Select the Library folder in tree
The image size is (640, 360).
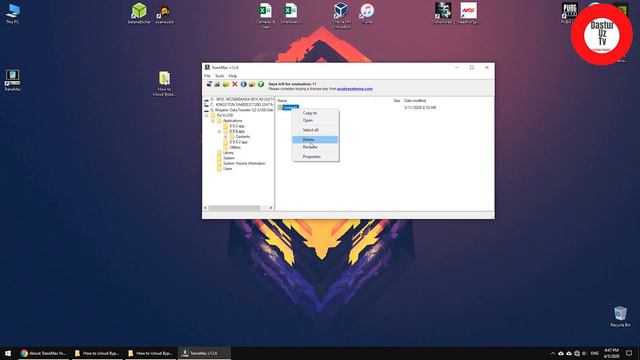click(229, 153)
